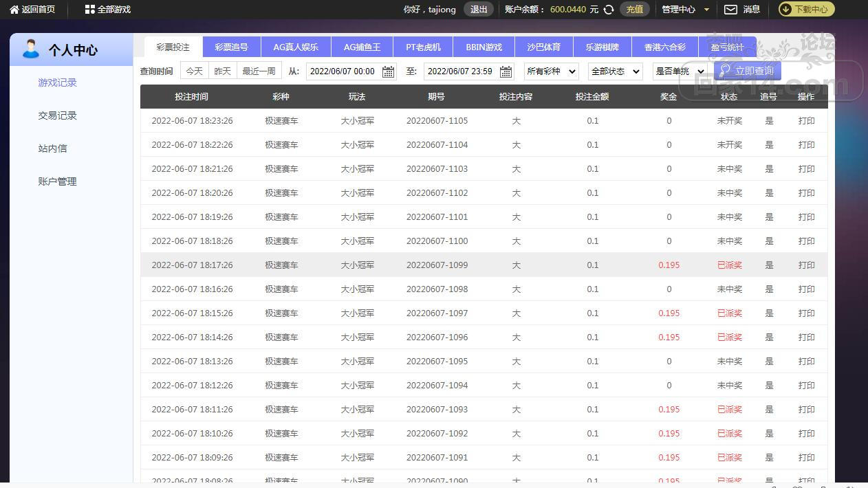Open the 所有彩种 dropdown
The width and height of the screenshot is (868, 488).
[550, 71]
